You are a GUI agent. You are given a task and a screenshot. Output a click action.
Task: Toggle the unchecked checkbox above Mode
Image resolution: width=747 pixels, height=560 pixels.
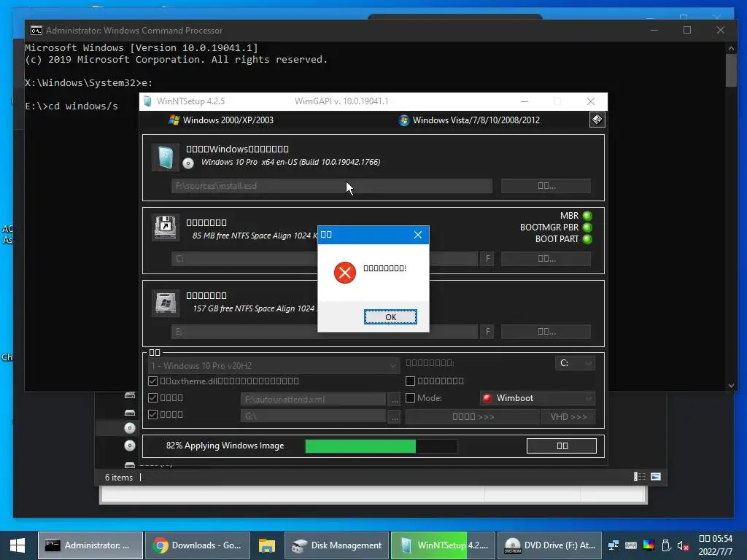click(410, 381)
